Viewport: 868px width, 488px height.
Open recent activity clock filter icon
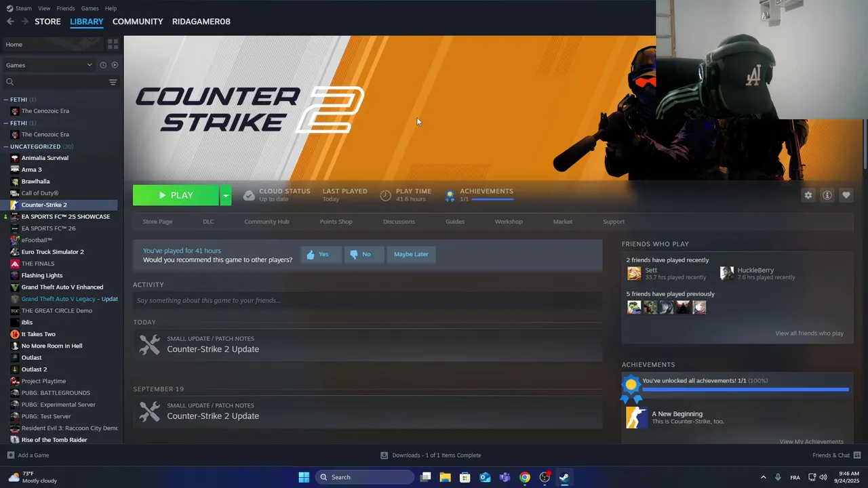tap(103, 65)
